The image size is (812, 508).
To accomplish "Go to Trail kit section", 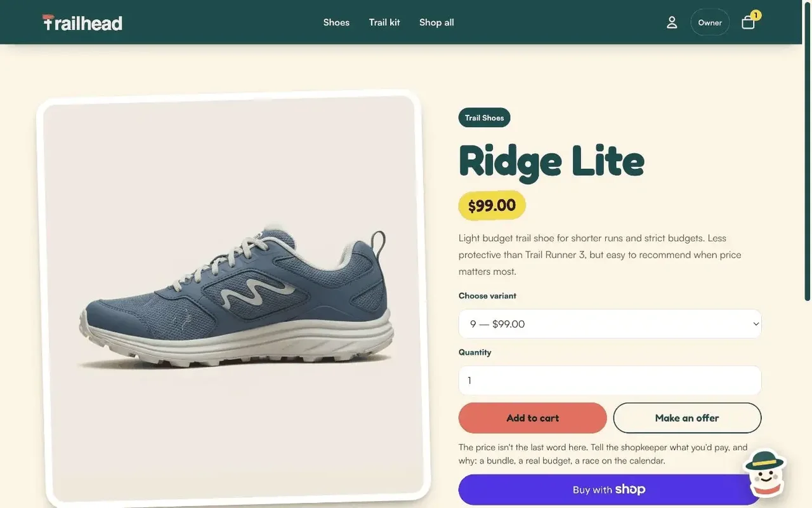I will pos(384,22).
